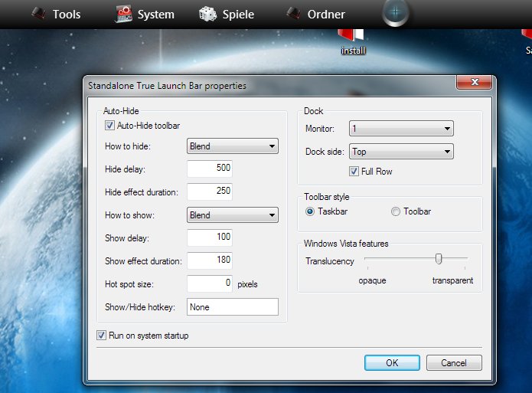Open the Dock side dropdown
Viewport: 532px width, 393px height.
pos(401,152)
